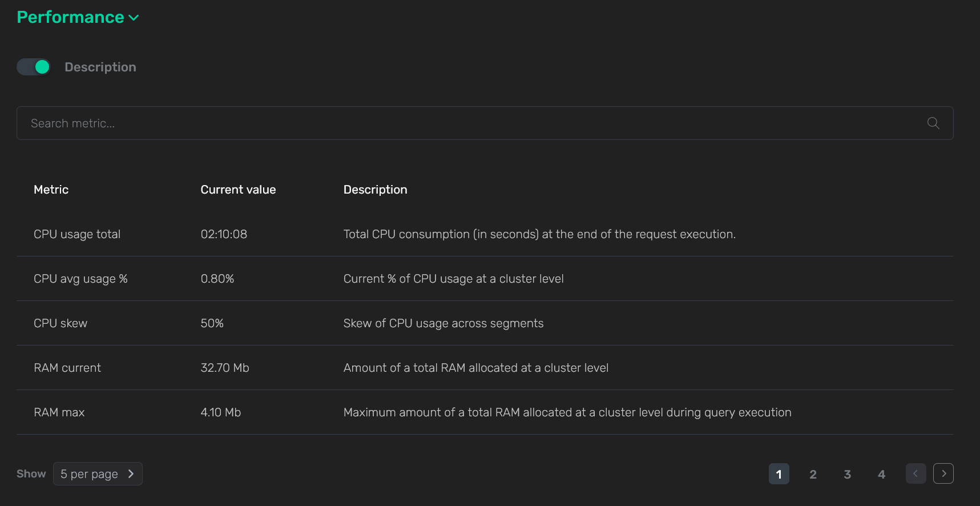The height and width of the screenshot is (506, 980).
Task: Collapse the Performance section chevron
Action: 134,18
